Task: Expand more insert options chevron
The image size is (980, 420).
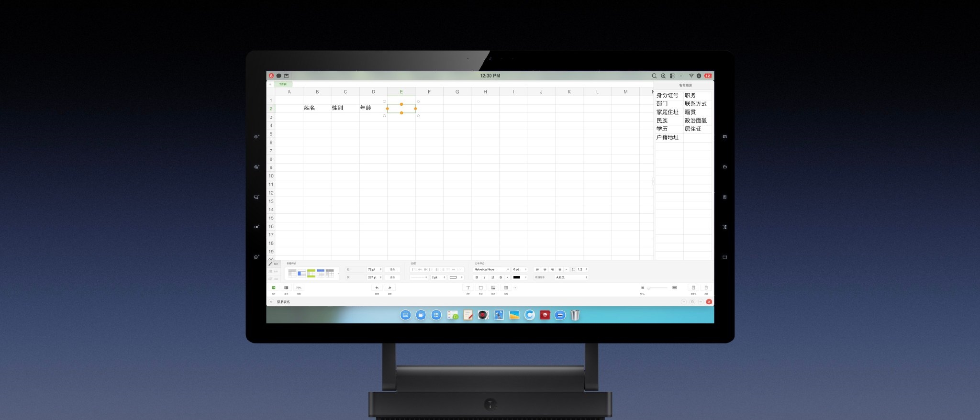Action: (x=515, y=288)
